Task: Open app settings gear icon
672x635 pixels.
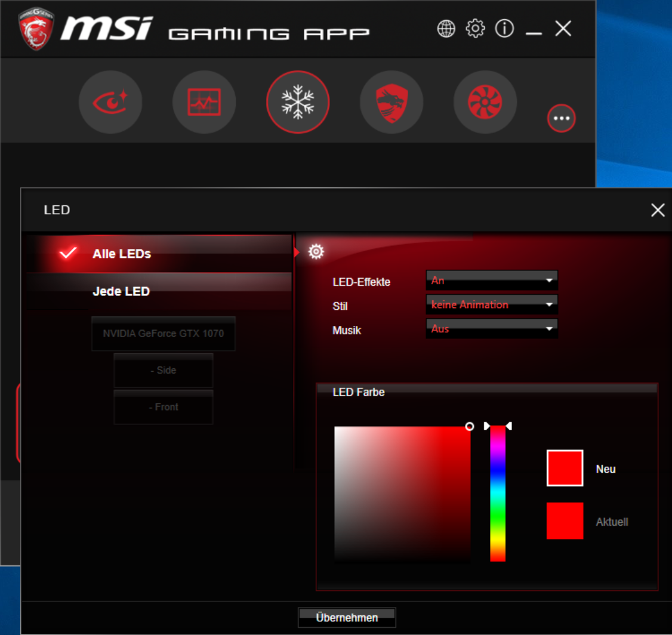Action: (475, 29)
